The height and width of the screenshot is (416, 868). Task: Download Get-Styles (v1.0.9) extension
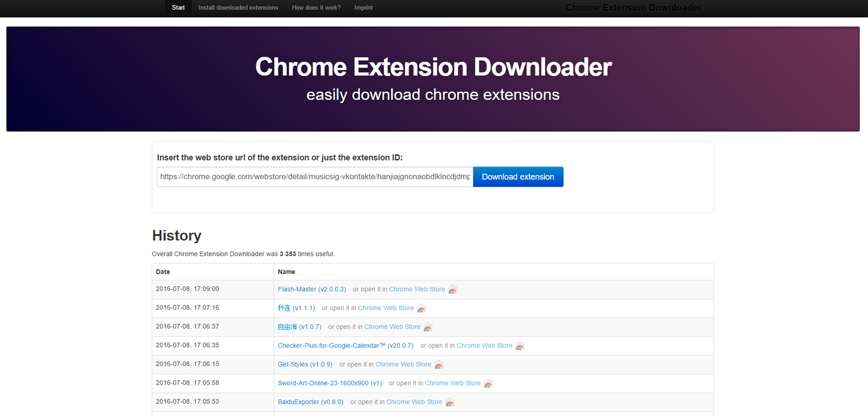pos(305,364)
